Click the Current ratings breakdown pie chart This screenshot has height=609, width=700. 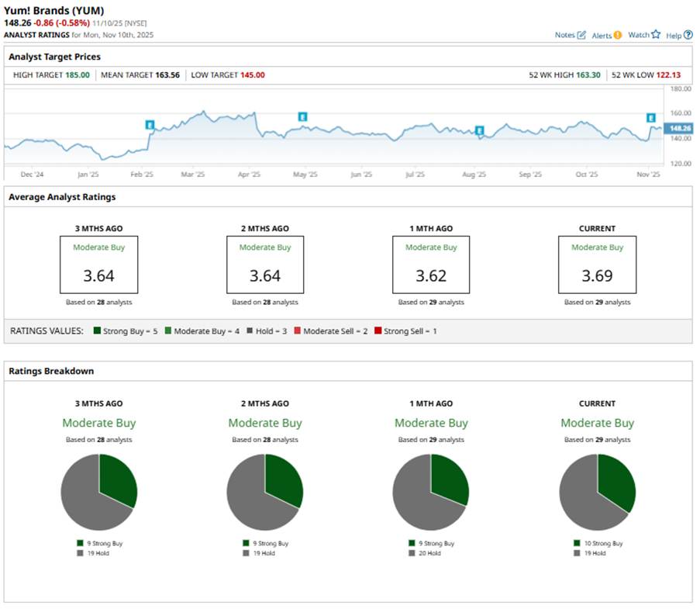tap(597, 492)
